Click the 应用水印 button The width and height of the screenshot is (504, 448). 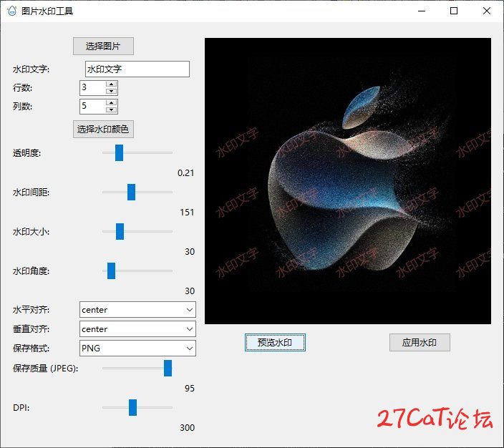tap(420, 343)
